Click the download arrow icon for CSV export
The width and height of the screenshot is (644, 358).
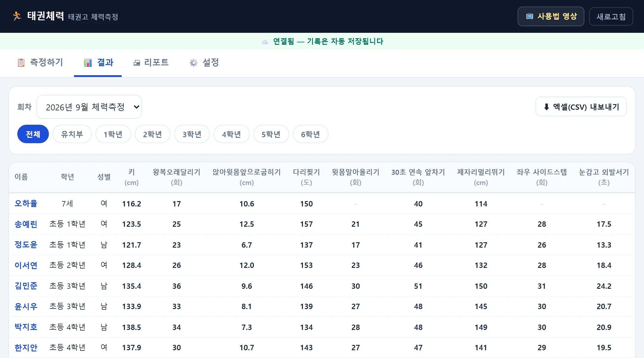pos(547,107)
